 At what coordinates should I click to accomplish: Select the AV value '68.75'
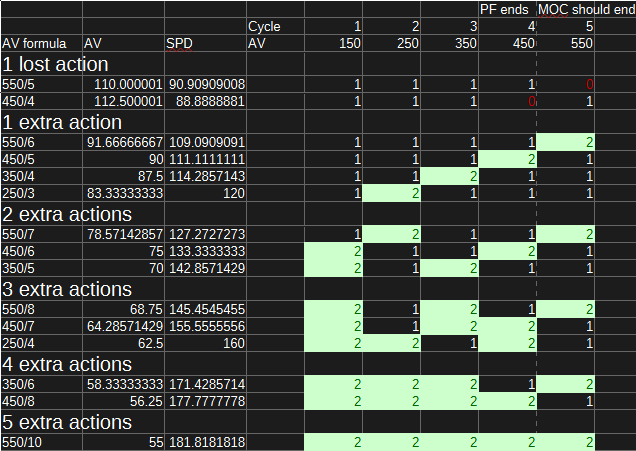pyautogui.click(x=123, y=309)
